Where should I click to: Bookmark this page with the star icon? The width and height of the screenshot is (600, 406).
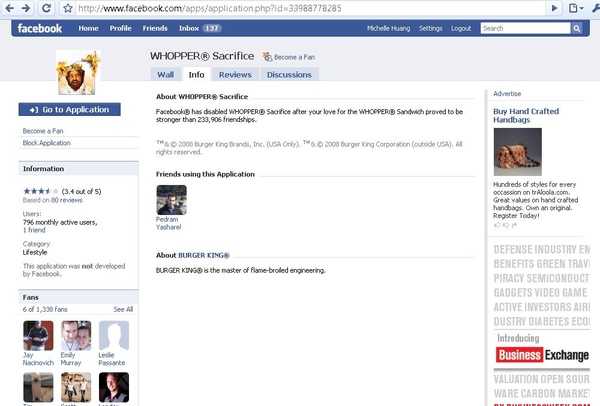68,8
